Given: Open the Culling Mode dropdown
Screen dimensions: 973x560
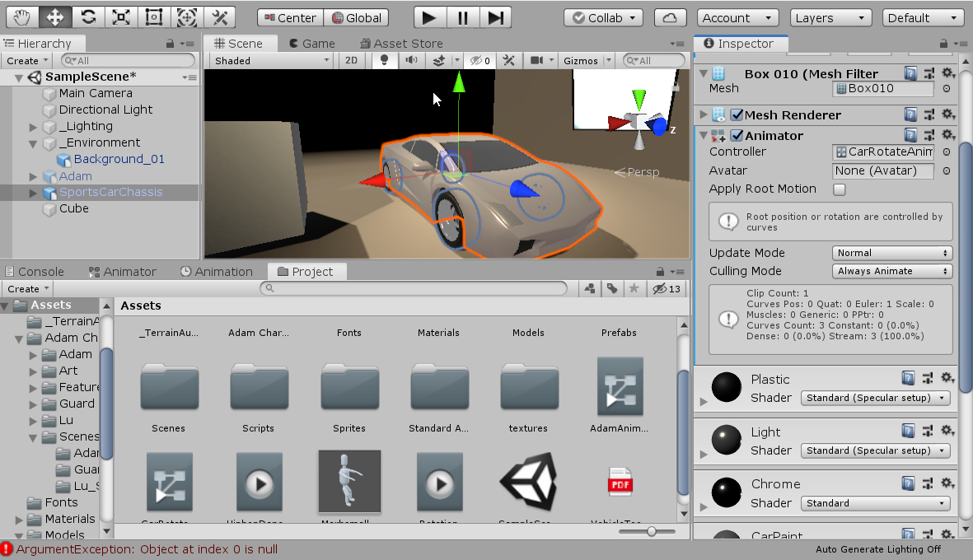Looking at the screenshot, I should coord(892,271).
